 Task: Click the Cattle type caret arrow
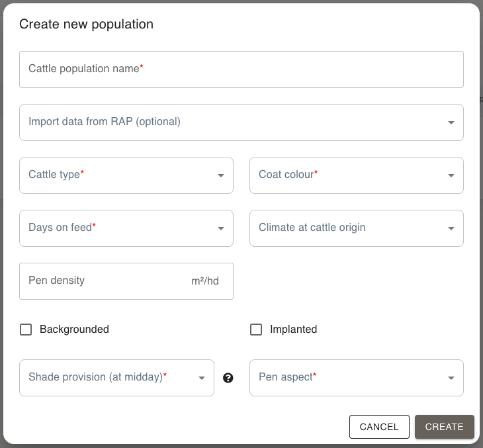[220, 175]
